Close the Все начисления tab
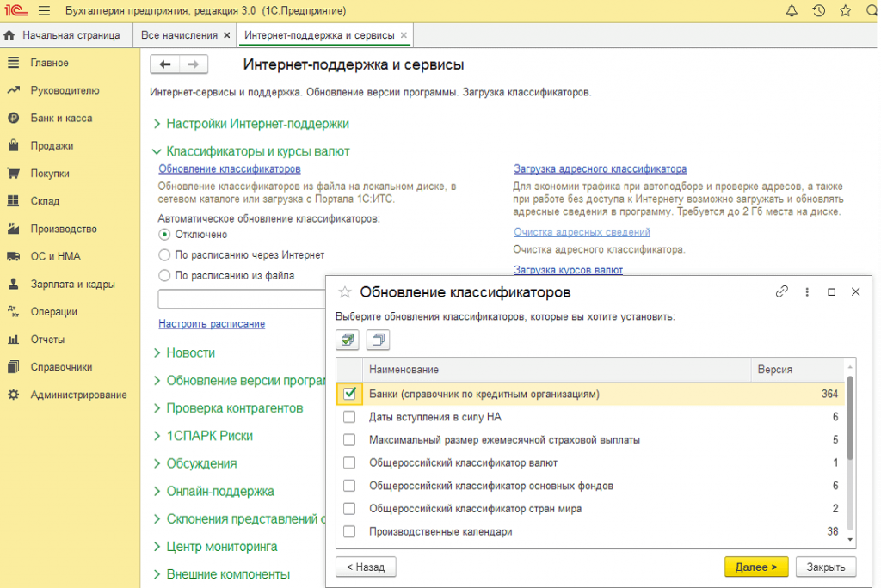Image resolution: width=881 pixels, height=588 pixels. pyautogui.click(x=227, y=35)
